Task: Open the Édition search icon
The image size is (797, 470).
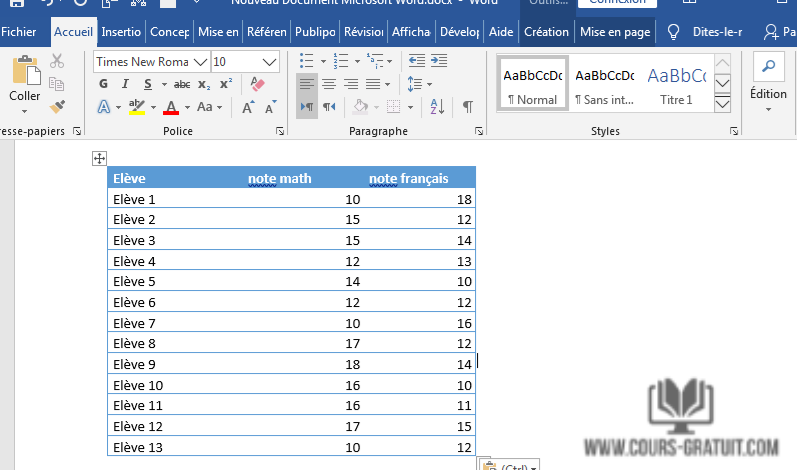Action: click(768, 68)
